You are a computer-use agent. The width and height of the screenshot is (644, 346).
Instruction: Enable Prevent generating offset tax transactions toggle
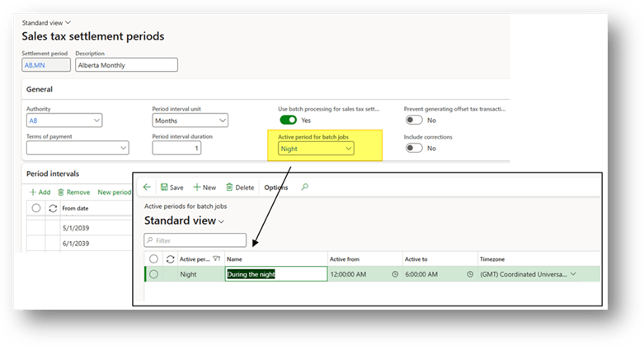tap(413, 121)
